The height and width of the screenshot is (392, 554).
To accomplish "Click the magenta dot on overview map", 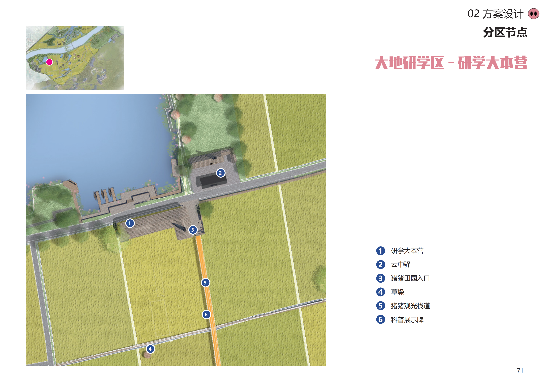I will tap(49, 62).
